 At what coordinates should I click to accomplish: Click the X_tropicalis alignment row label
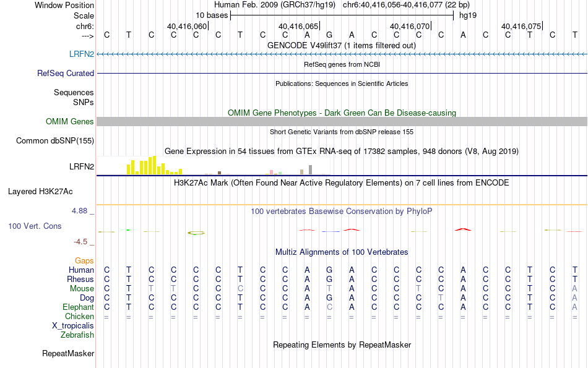(73, 326)
